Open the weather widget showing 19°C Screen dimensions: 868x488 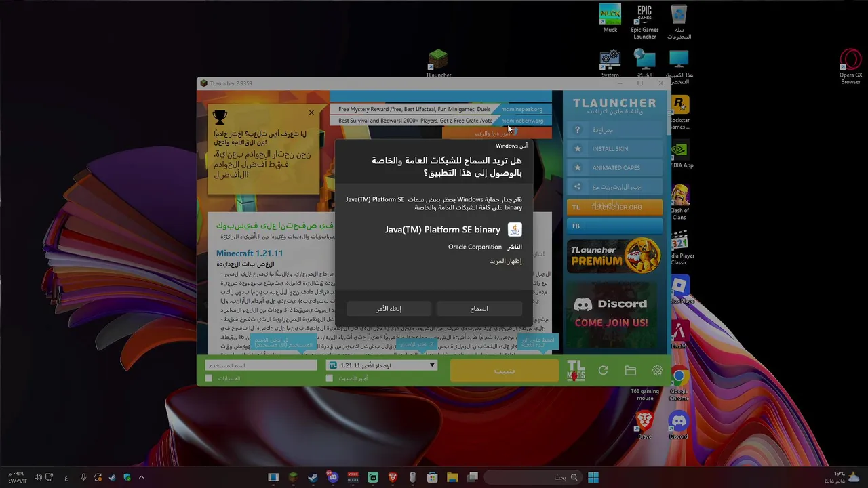(x=843, y=477)
